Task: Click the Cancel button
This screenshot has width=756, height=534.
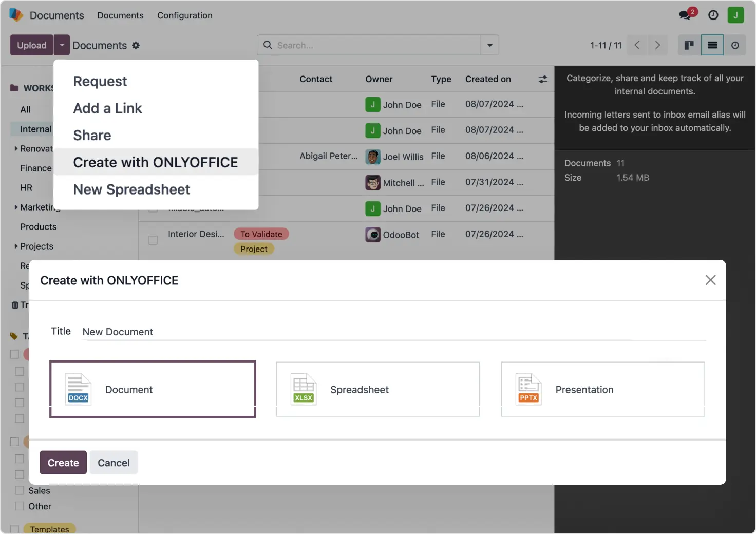Action: tap(114, 463)
